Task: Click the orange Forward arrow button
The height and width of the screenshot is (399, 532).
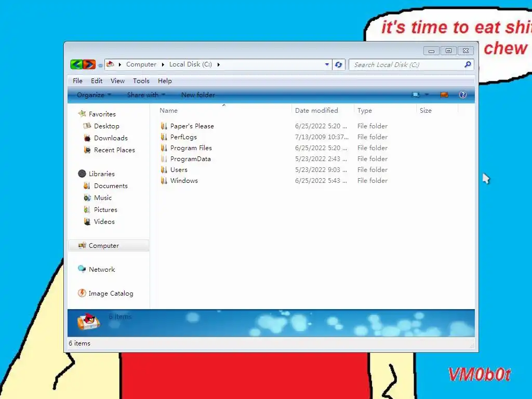Action: [x=89, y=64]
